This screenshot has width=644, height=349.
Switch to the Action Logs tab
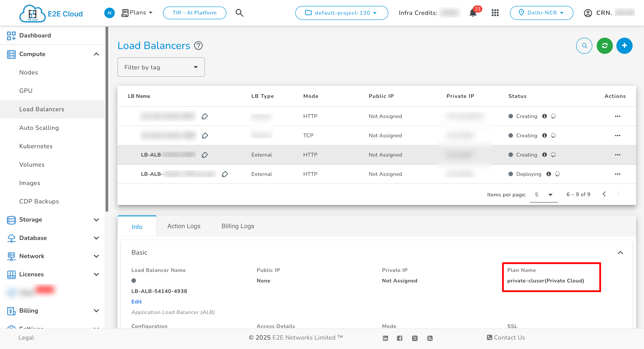(x=184, y=226)
